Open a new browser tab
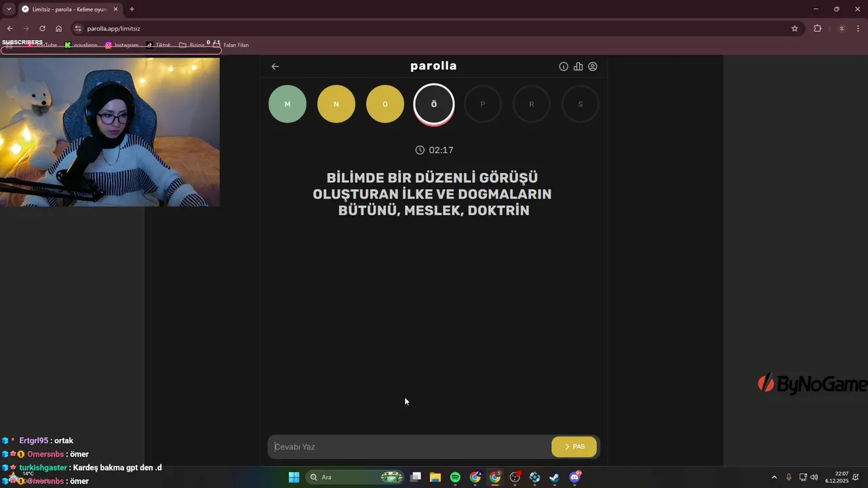 [x=132, y=9]
